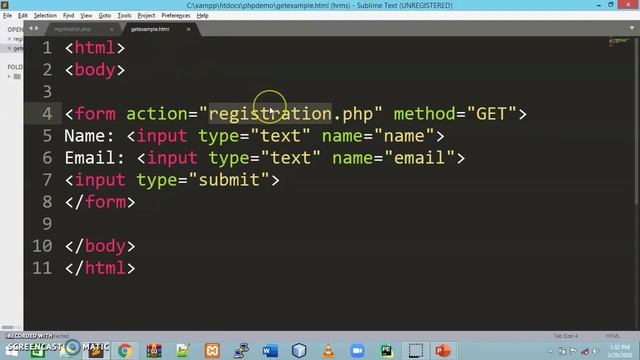Viewport: 640px width, 360px height.
Task: Open WinRAR from taskbar
Action: point(154,351)
